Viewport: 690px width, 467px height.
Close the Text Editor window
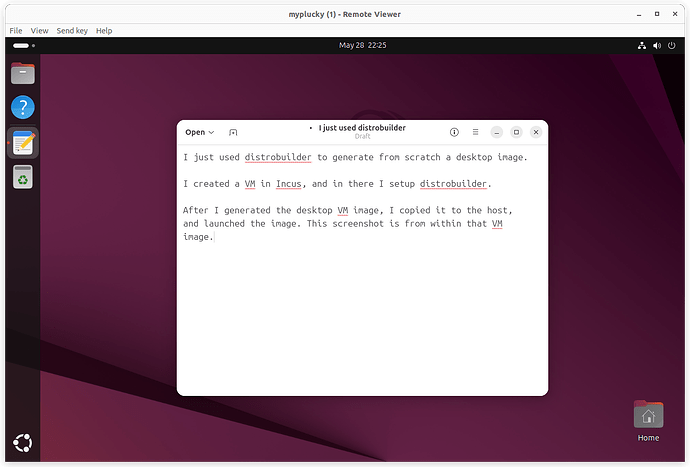(536, 132)
